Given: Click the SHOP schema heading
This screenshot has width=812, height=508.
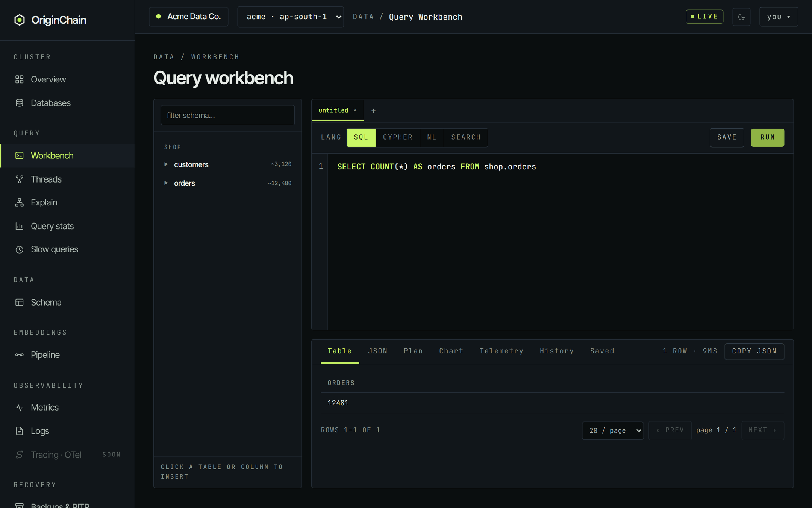Looking at the screenshot, I should (x=173, y=147).
